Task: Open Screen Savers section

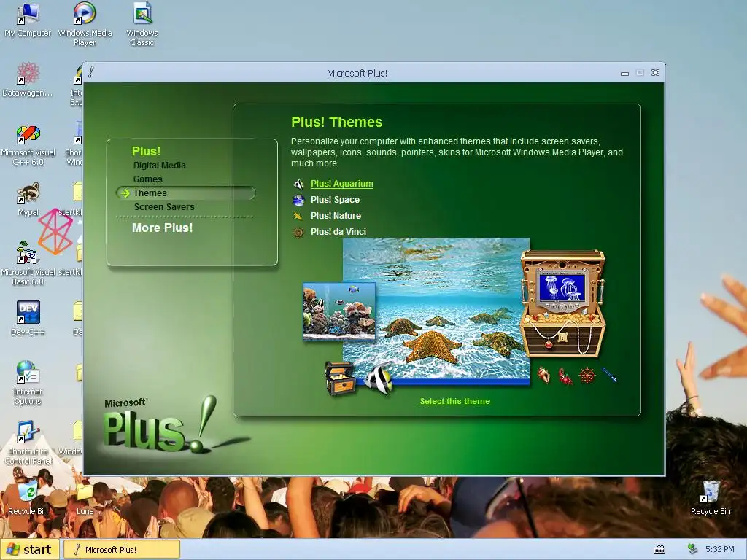Action: (164, 206)
